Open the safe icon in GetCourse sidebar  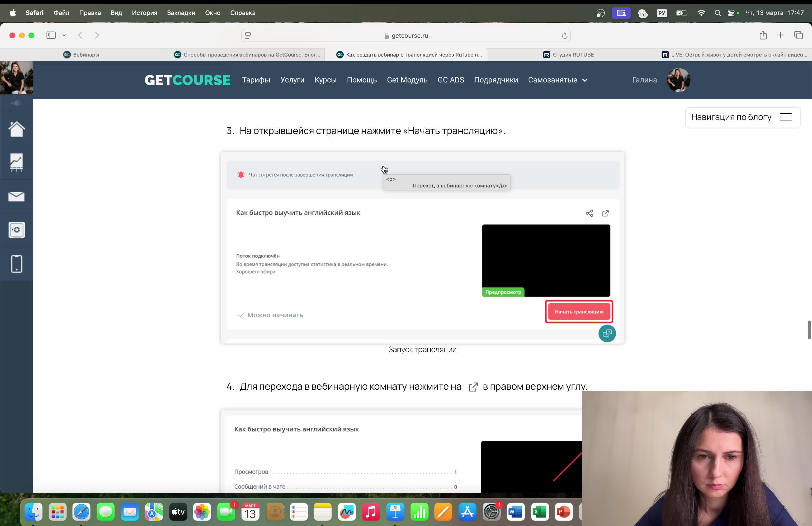coord(16,230)
